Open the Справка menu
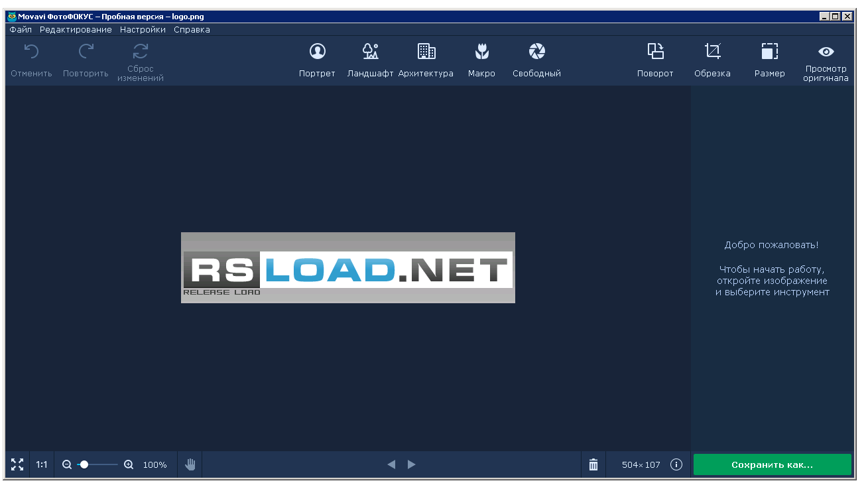This screenshot has width=868, height=491. (x=192, y=29)
